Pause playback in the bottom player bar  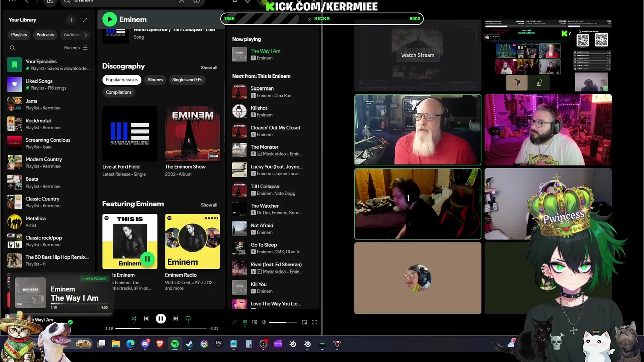(160, 318)
